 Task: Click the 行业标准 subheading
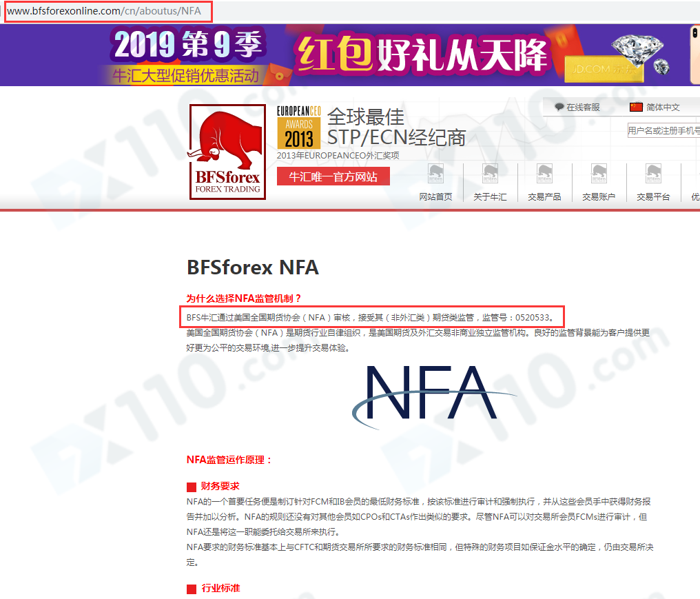[220, 588]
